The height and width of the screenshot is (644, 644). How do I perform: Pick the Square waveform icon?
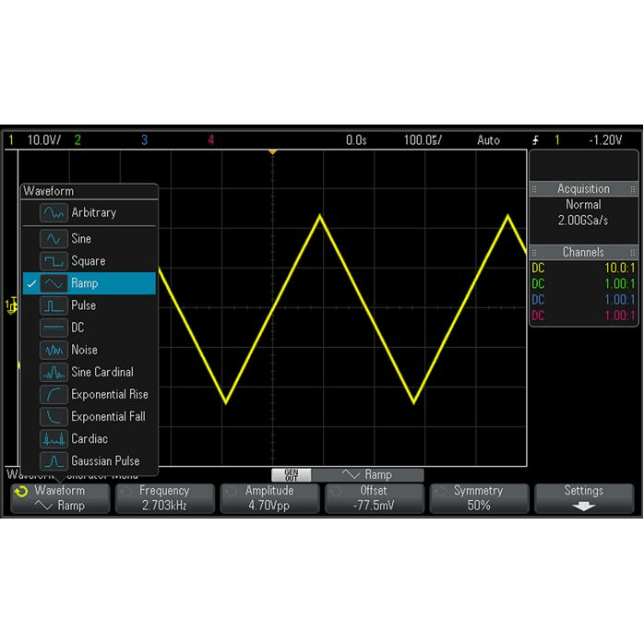coord(54,261)
